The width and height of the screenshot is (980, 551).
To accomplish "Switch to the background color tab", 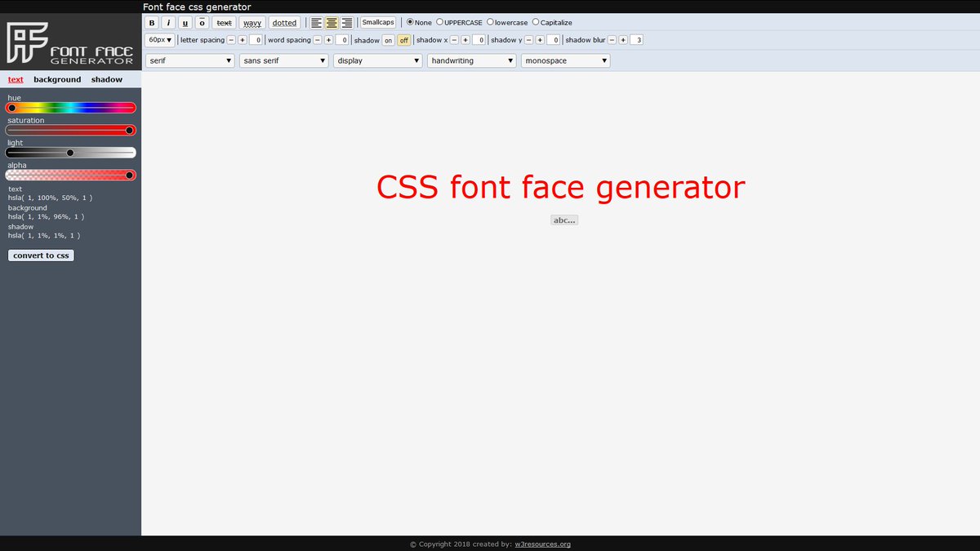I will [56, 79].
